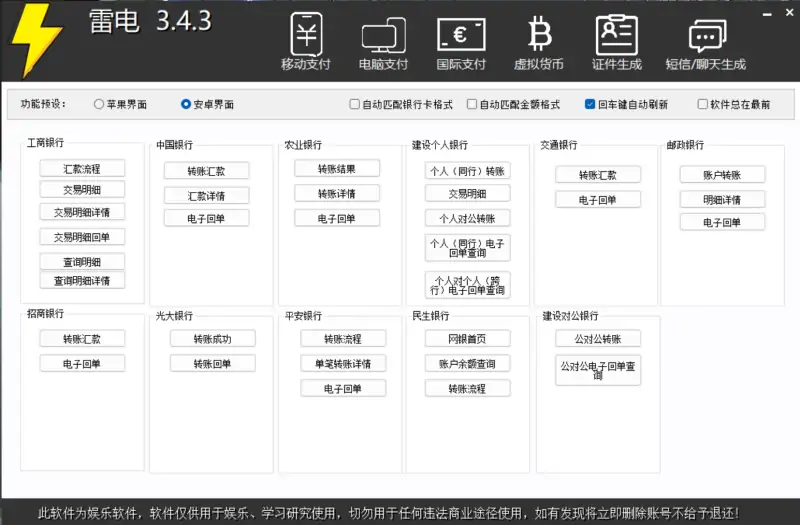The width and height of the screenshot is (800, 525).
Task: Uncheck the 回车键自动刷新 checkbox
Action: pos(590,104)
